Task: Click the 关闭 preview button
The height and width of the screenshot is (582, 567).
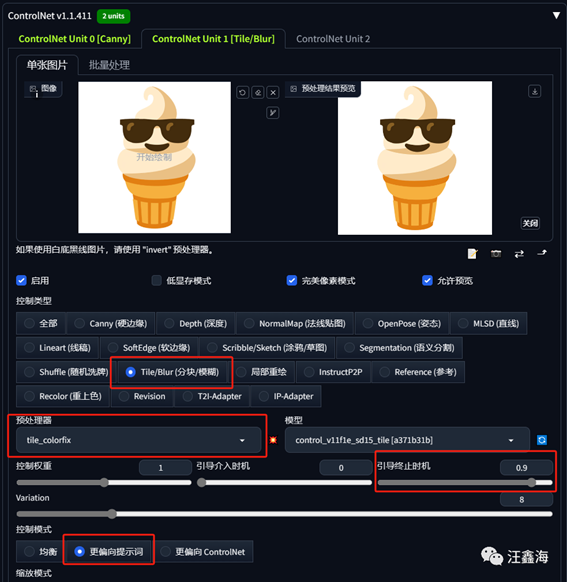Action: point(530,223)
